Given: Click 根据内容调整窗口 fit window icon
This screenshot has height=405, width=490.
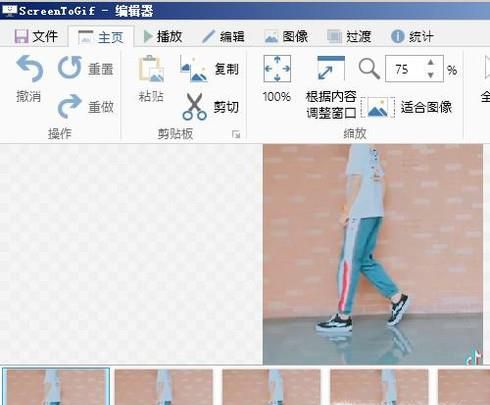Looking at the screenshot, I should 331,68.
